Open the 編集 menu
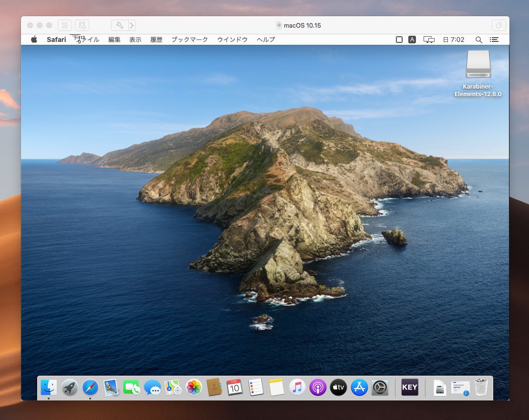529x420 pixels. pyautogui.click(x=114, y=40)
